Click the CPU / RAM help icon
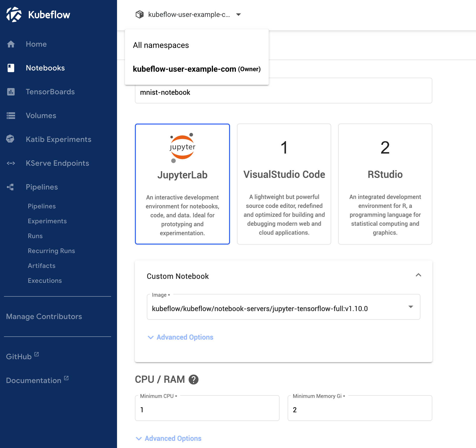This screenshot has width=476, height=448. [194, 379]
